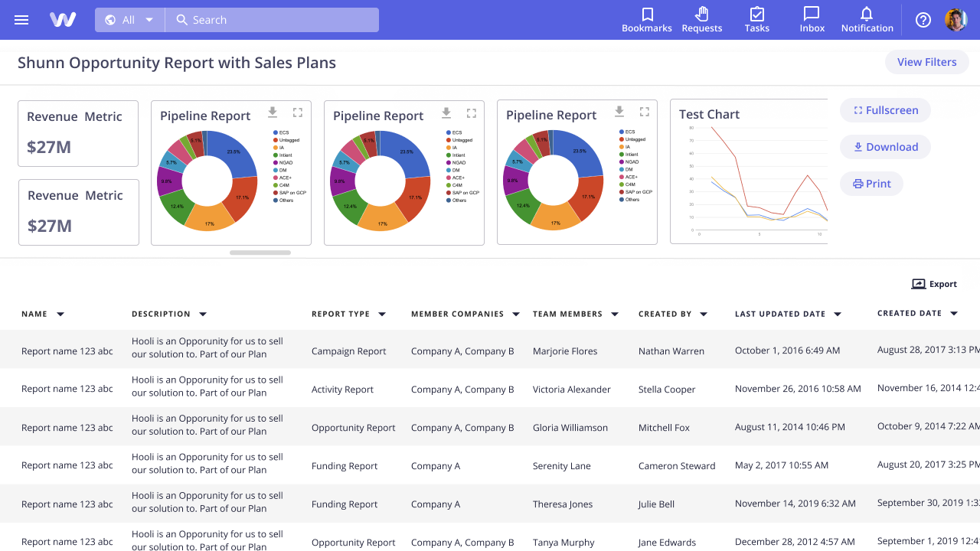The image size is (980, 551).
Task: Click the Campaign Report cell
Action: [348, 351]
